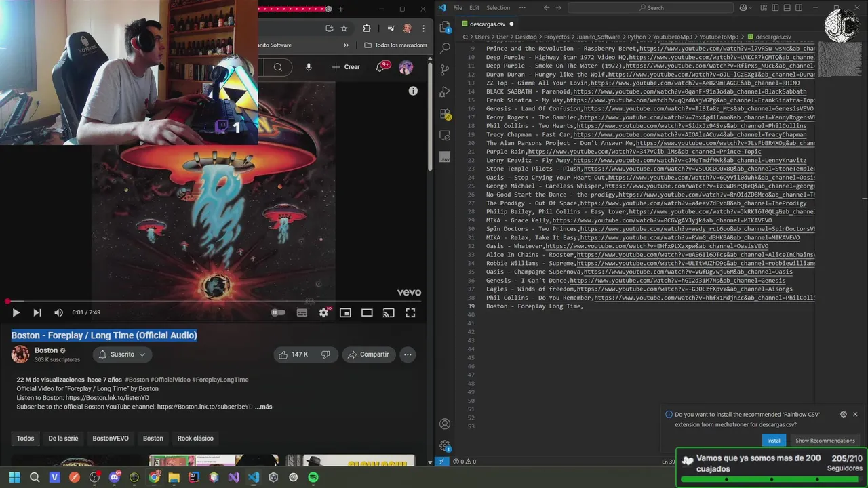The height and width of the screenshot is (488, 868).
Task: Open Remote Explorer view
Action: [445, 135]
